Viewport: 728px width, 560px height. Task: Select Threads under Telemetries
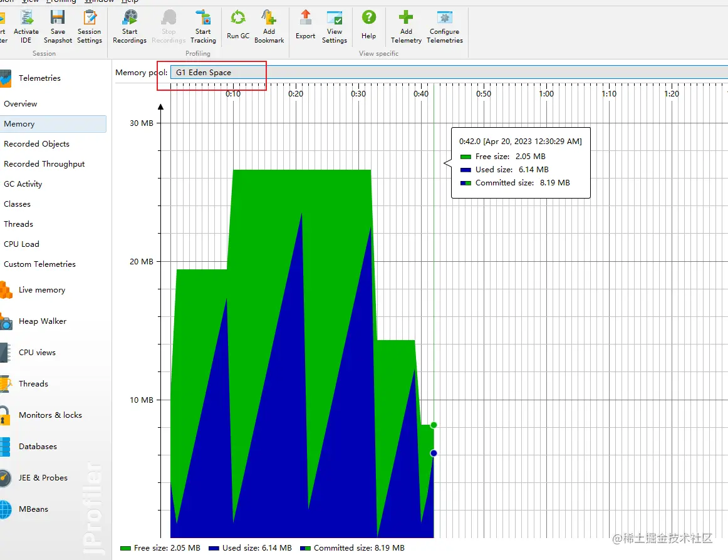19,224
